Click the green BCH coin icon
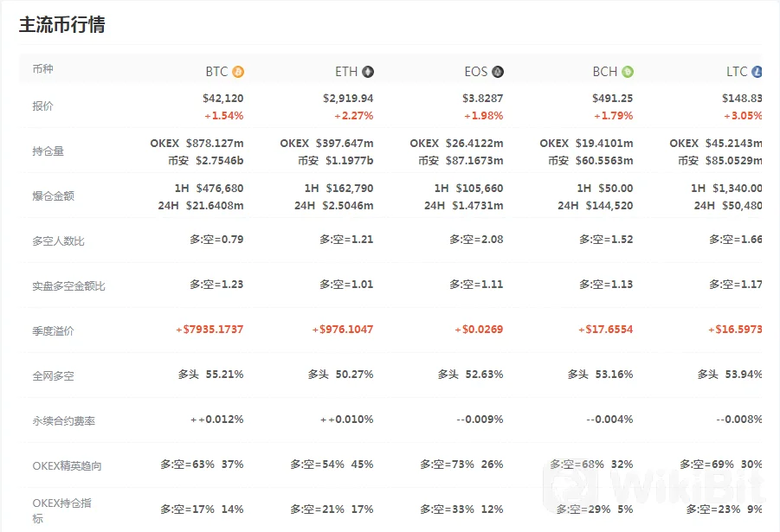This screenshot has height=532, width=780. tap(628, 72)
